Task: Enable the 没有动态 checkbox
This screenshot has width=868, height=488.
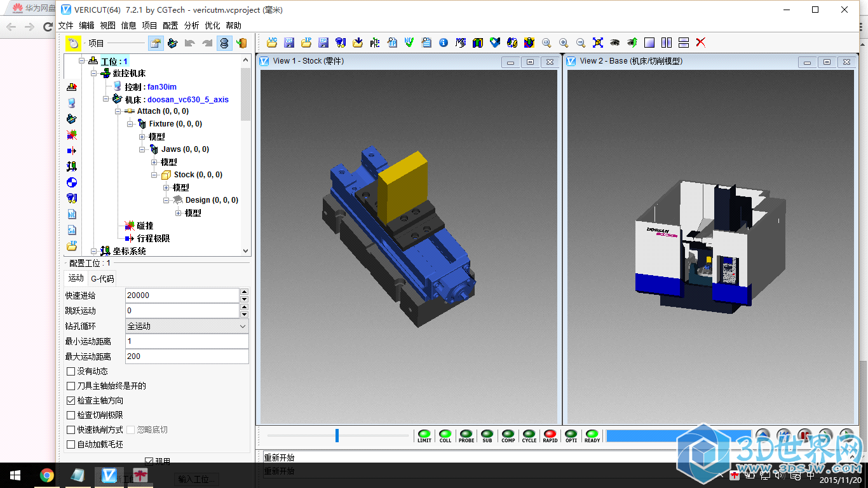Action: (x=71, y=371)
